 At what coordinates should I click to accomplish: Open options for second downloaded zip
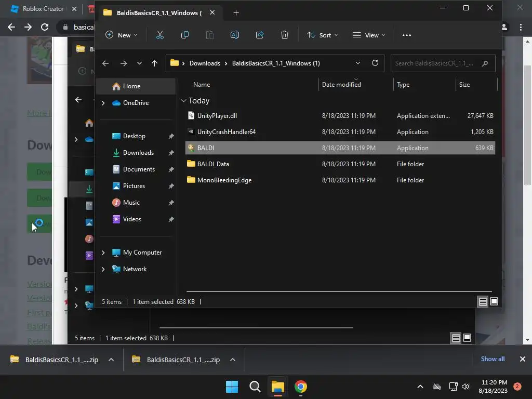(x=232, y=360)
